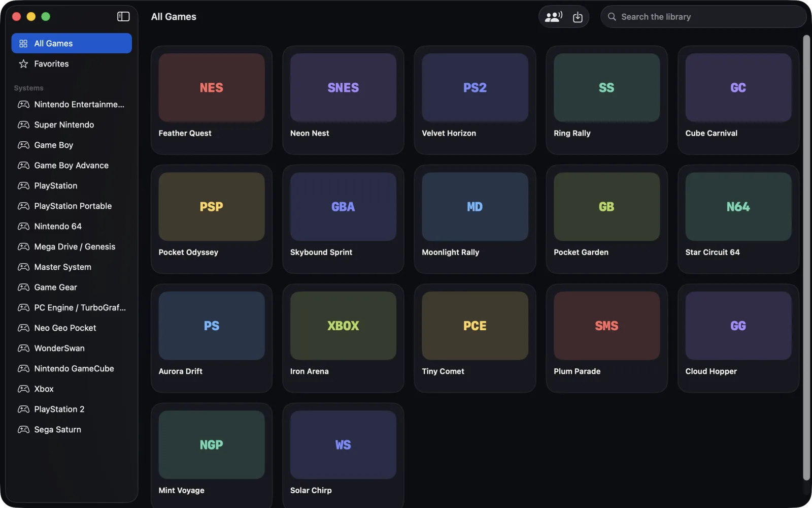Open Sega Saturn library
Image resolution: width=812 pixels, height=508 pixels.
click(72, 430)
